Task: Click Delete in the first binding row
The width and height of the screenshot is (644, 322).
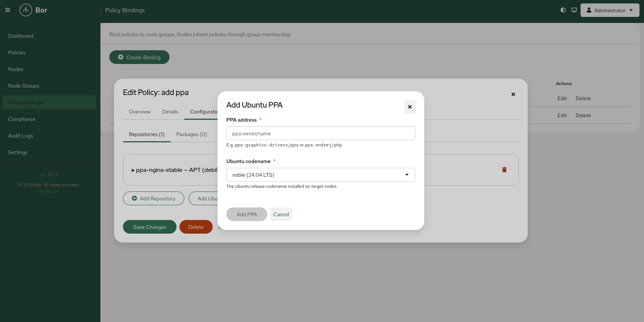Action: (x=583, y=98)
